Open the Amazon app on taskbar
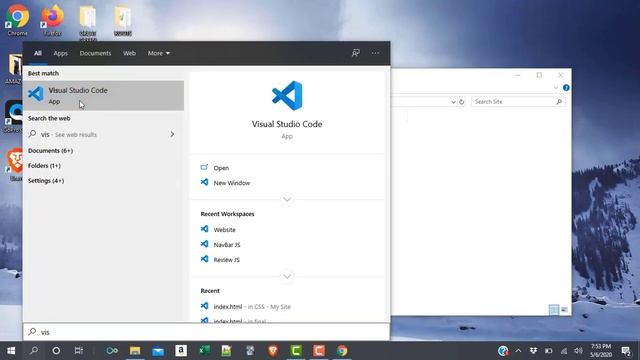 click(x=181, y=351)
